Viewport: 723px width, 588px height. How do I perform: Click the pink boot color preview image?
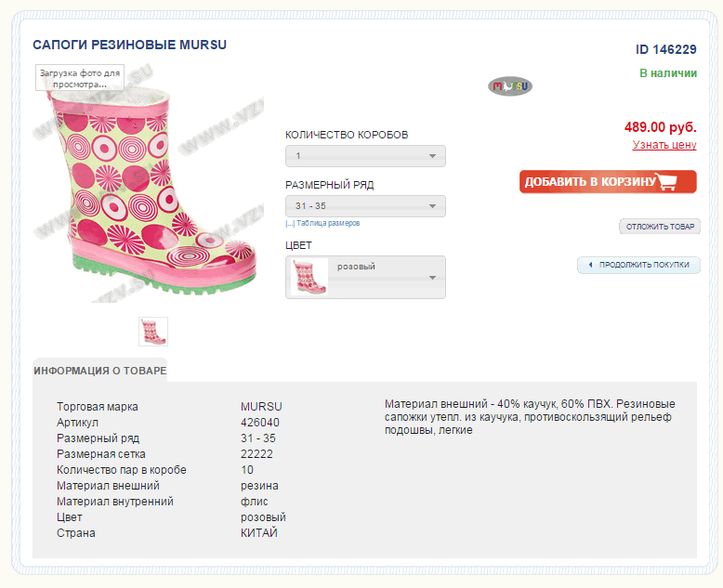[x=309, y=277]
